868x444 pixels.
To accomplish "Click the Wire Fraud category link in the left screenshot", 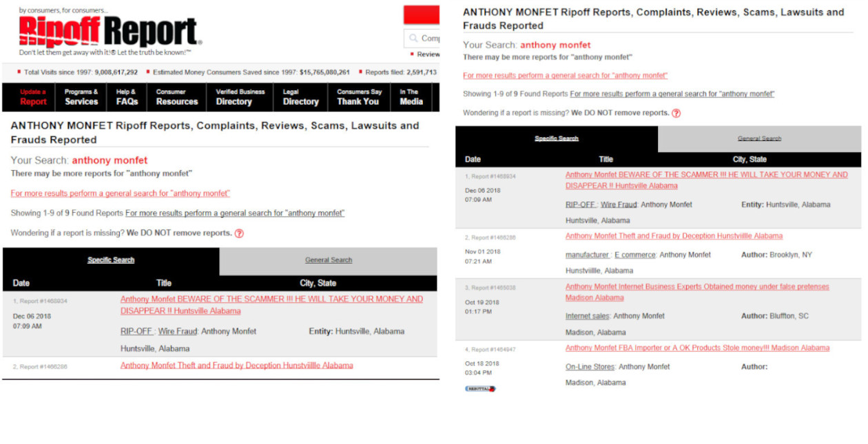I will pos(178,332).
